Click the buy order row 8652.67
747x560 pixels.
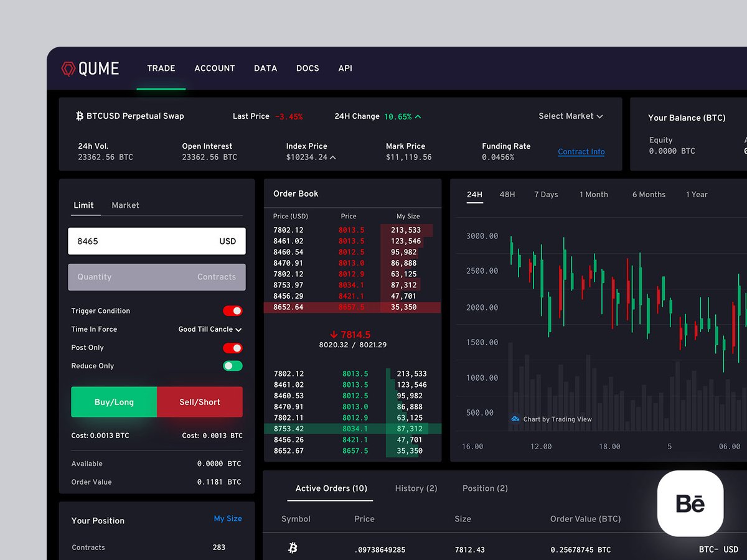[x=352, y=450]
